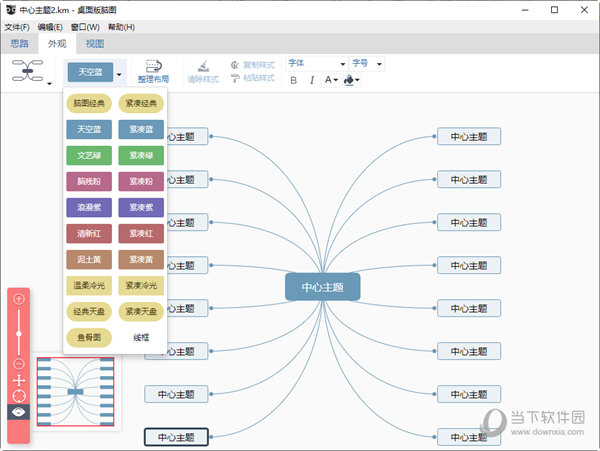Image resolution: width=600 pixels, height=451 pixels.
Task: Select the 脑残粉 pink theme
Action: pos(89,181)
